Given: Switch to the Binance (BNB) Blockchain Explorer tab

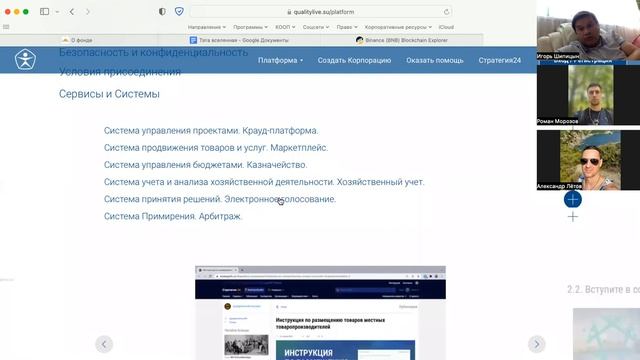Looking at the screenshot, I should click(x=402, y=40).
